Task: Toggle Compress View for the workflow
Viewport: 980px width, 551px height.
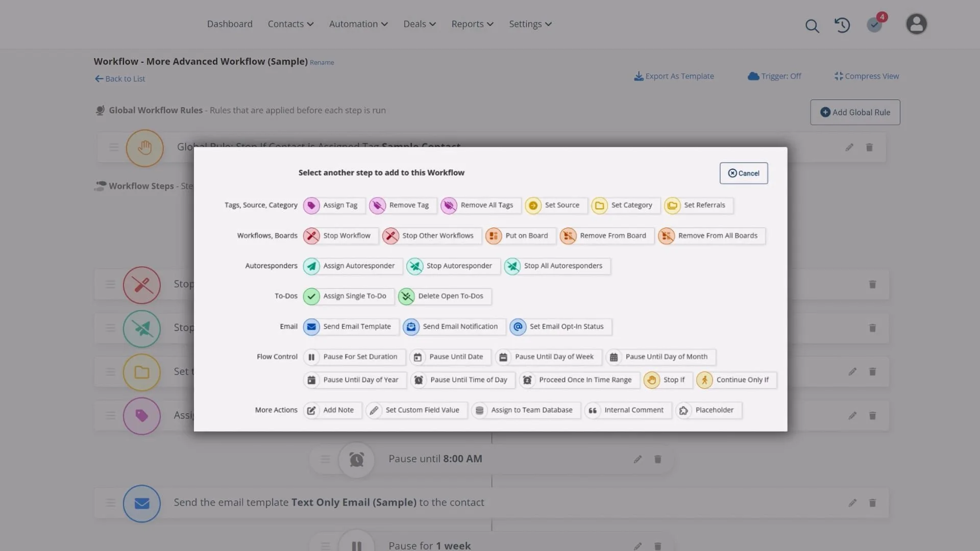Action: click(x=866, y=76)
